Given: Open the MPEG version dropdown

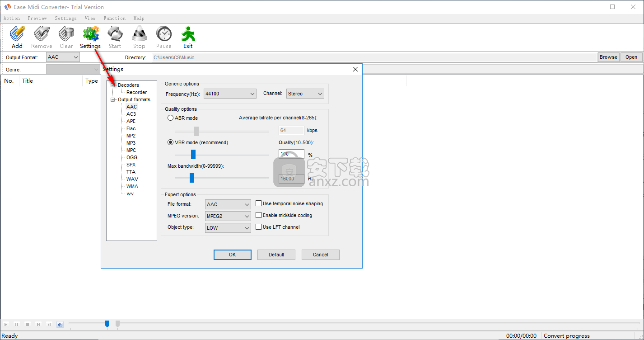Looking at the screenshot, I should tap(228, 216).
